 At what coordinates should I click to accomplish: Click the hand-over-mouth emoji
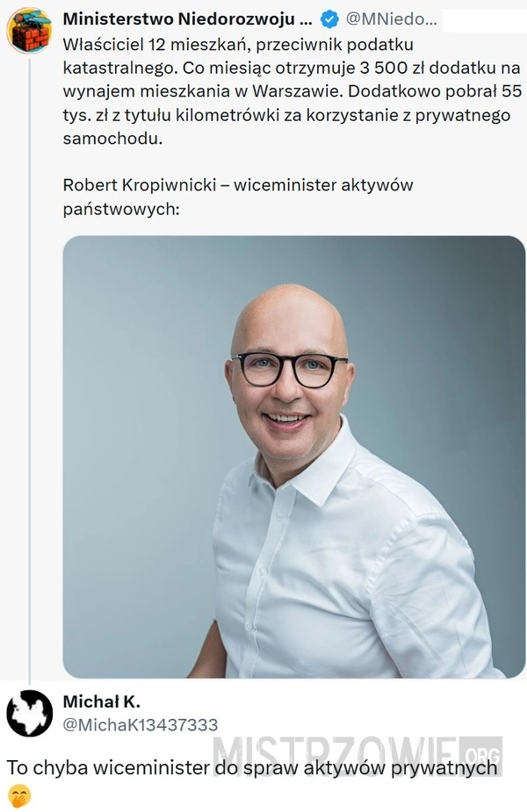coord(18,796)
